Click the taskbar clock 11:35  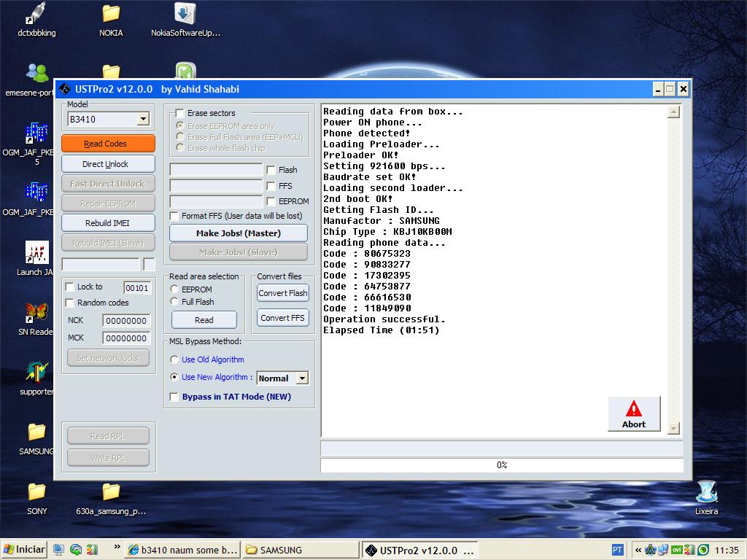point(727,550)
